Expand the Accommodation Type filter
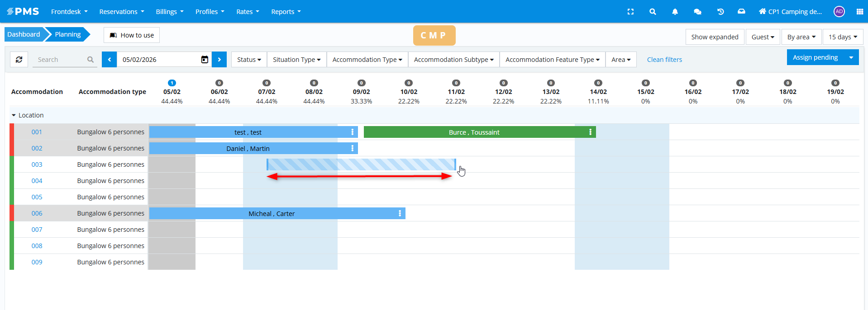This screenshot has height=310, width=868. coord(367,60)
